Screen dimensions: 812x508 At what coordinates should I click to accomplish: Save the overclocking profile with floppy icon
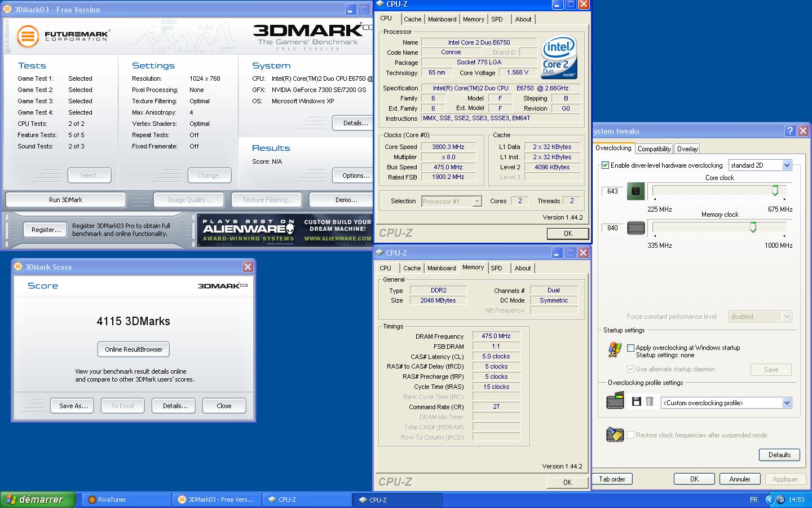pos(637,402)
